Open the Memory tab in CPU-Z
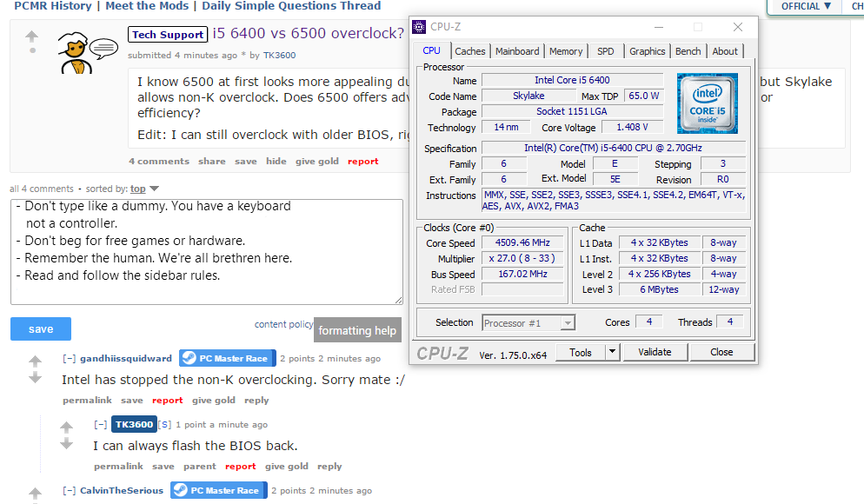 (x=566, y=51)
